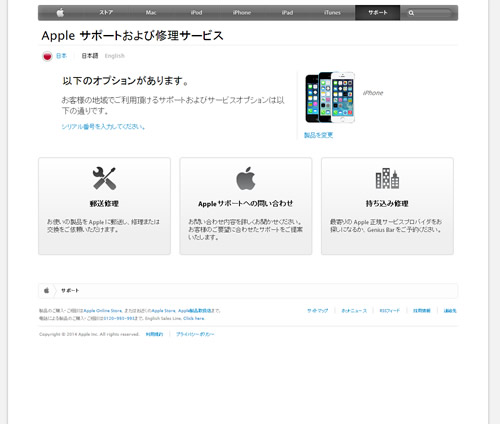This screenshot has width=500, height=424.
Task: Click the gray Apple icon in middle card
Action: click(x=246, y=178)
